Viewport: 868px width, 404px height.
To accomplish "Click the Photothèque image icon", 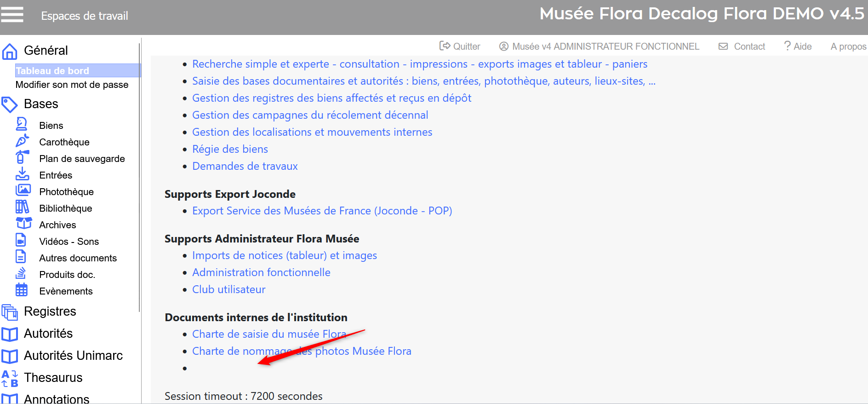I will pos(23,190).
